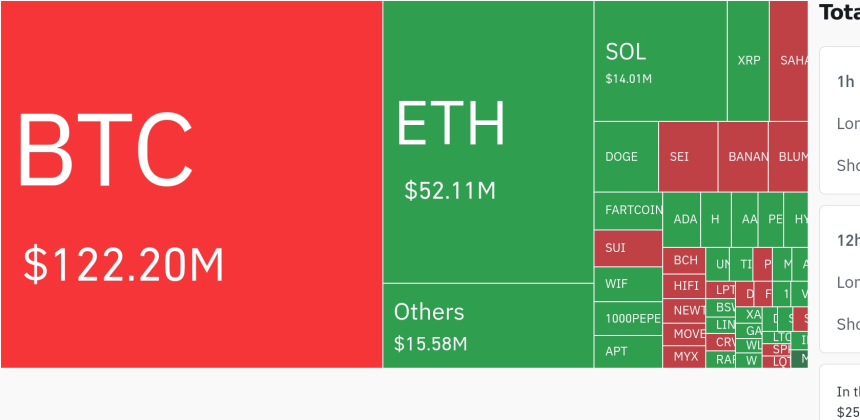
Task: Click the red BCH tile
Action: [685, 260]
